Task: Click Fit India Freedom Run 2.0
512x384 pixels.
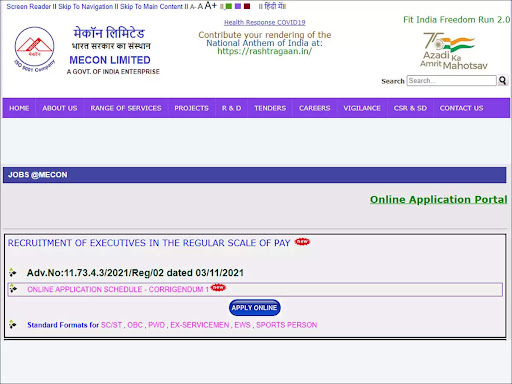Action: (x=456, y=20)
